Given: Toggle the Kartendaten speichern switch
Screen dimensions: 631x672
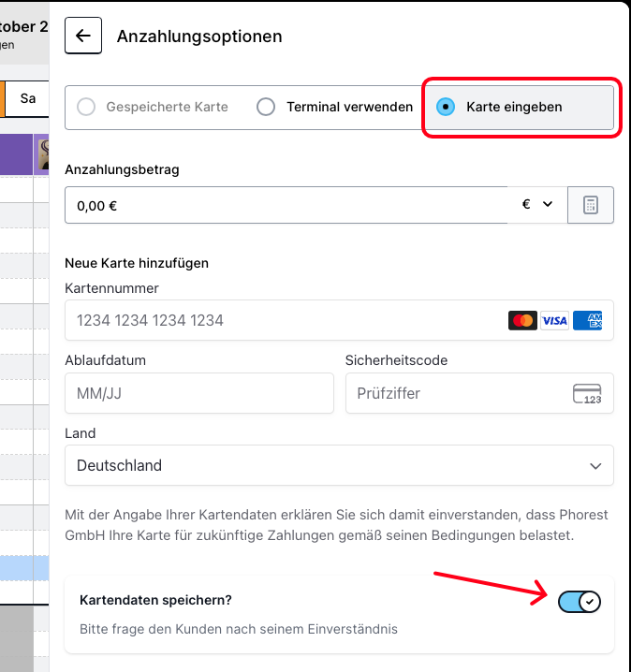Looking at the screenshot, I should click(580, 602).
